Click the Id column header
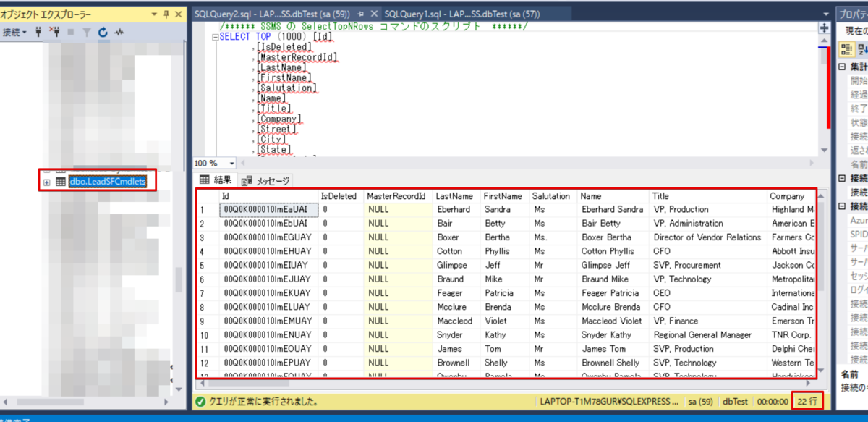Viewport: 868px width, 422px height. [269, 196]
